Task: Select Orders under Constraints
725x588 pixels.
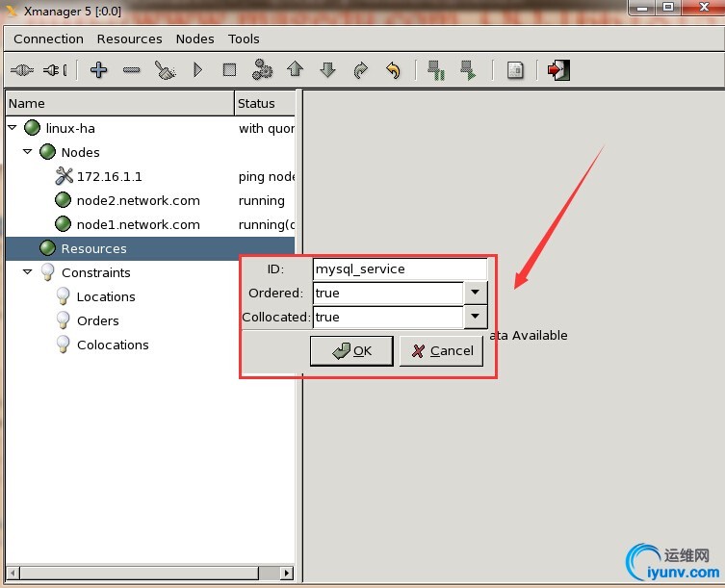Action: (x=98, y=320)
